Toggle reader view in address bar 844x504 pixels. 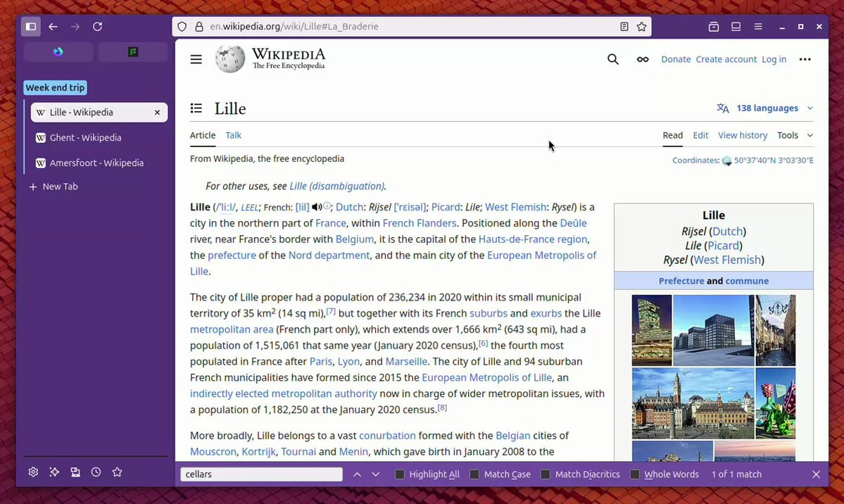624,26
